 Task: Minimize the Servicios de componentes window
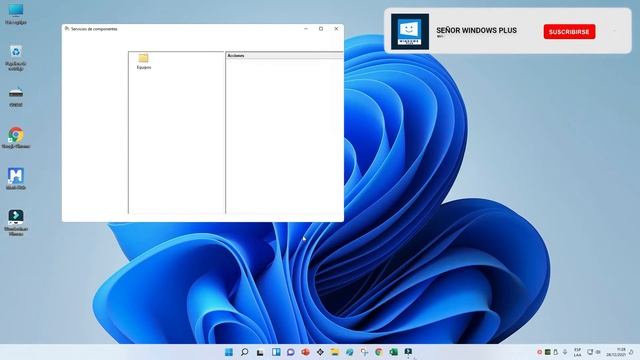point(306,29)
